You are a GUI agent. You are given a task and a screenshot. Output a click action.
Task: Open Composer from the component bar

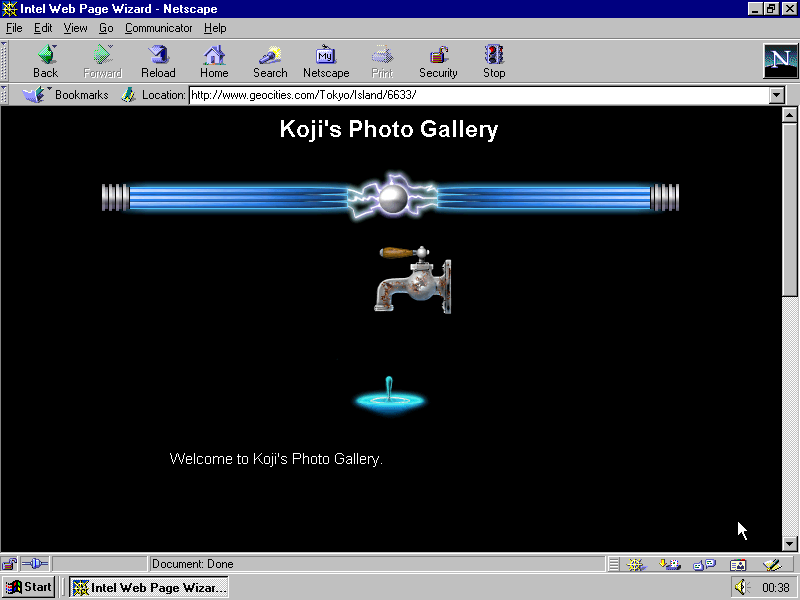point(772,564)
